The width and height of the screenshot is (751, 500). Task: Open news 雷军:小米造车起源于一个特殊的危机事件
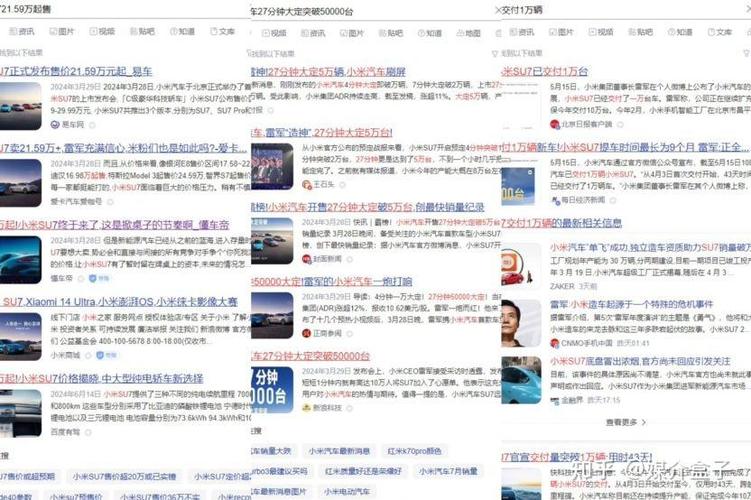pos(631,304)
